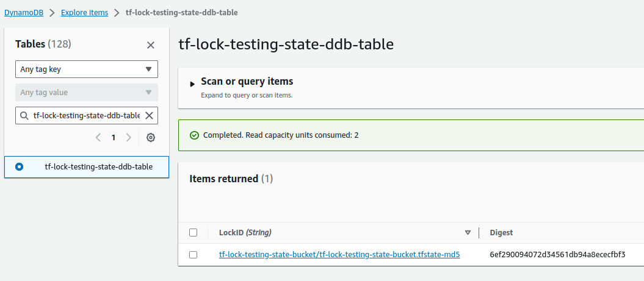Viewport: 644px width, 281px height.
Task: Clear the table search field text
Action: coord(149,116)
